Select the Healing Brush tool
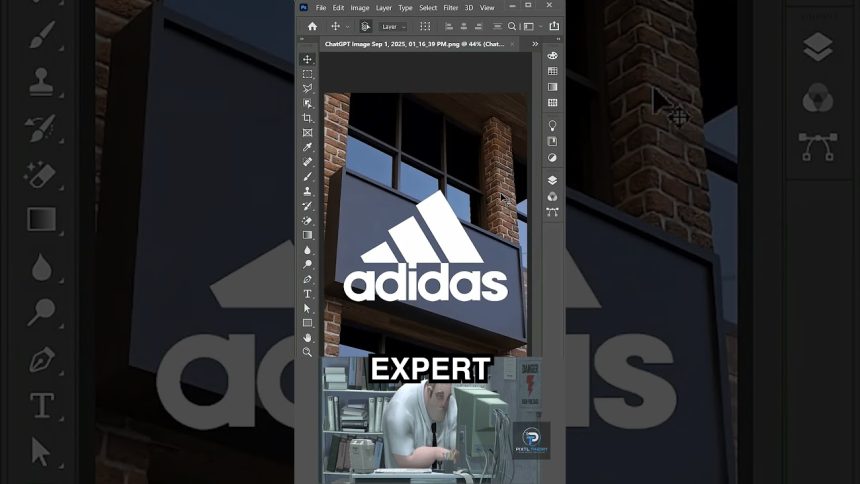The image size is (860, 484). pos(307,162)
